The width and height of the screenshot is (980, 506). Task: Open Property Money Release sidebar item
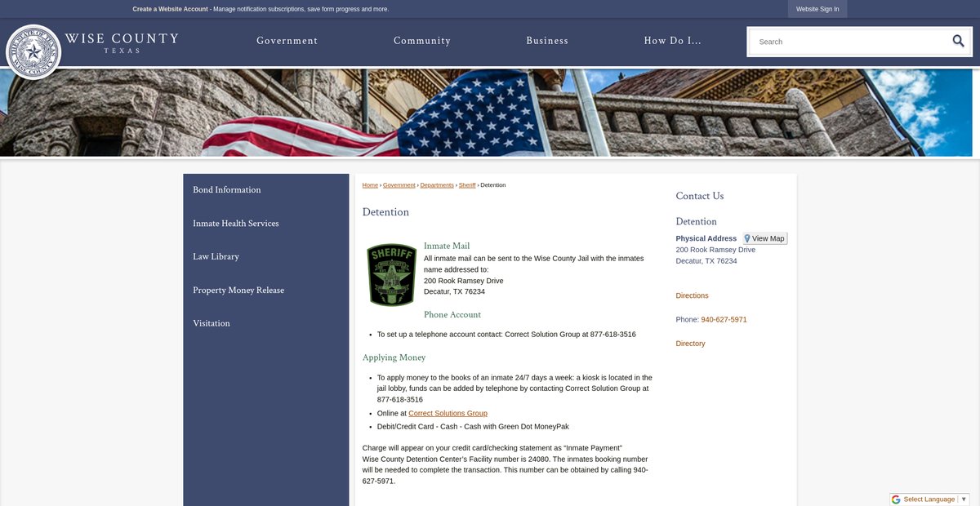(x=238, y=291)
